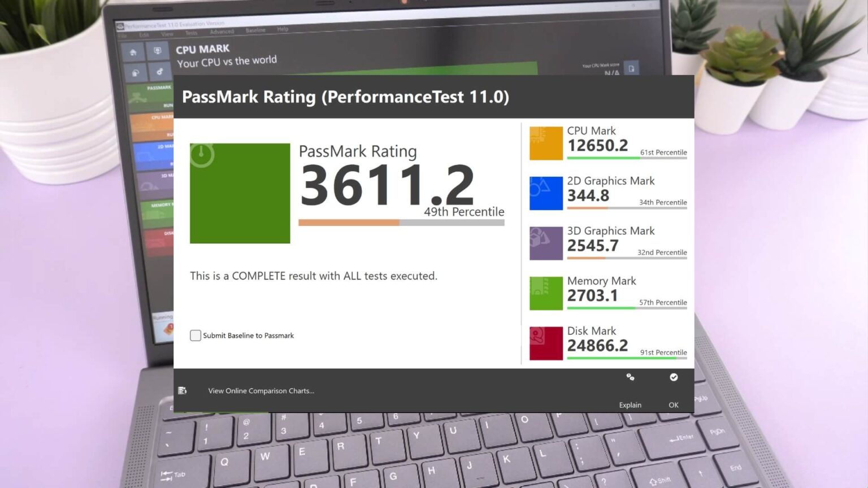Enable Submit Baseline to Passmark

point(195,335)
